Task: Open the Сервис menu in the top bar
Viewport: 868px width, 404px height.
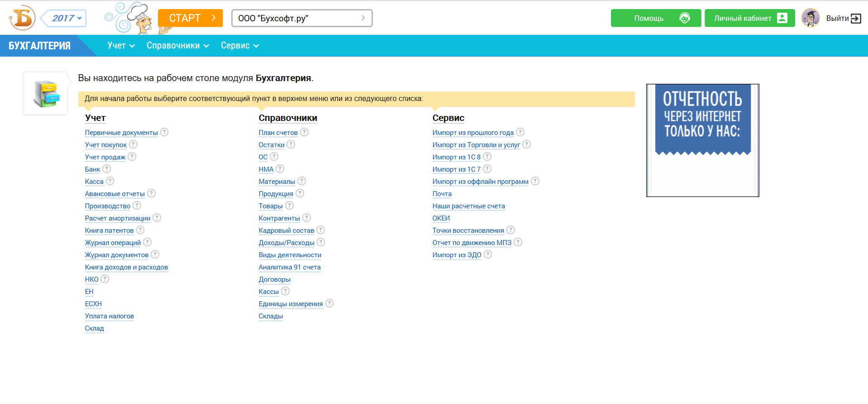Action: (x=240, y=46)
